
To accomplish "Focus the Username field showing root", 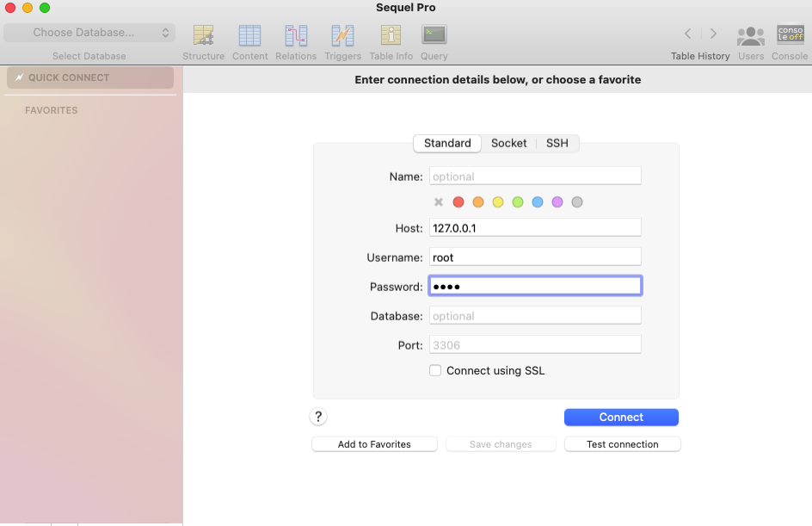I will coord(535,257).
